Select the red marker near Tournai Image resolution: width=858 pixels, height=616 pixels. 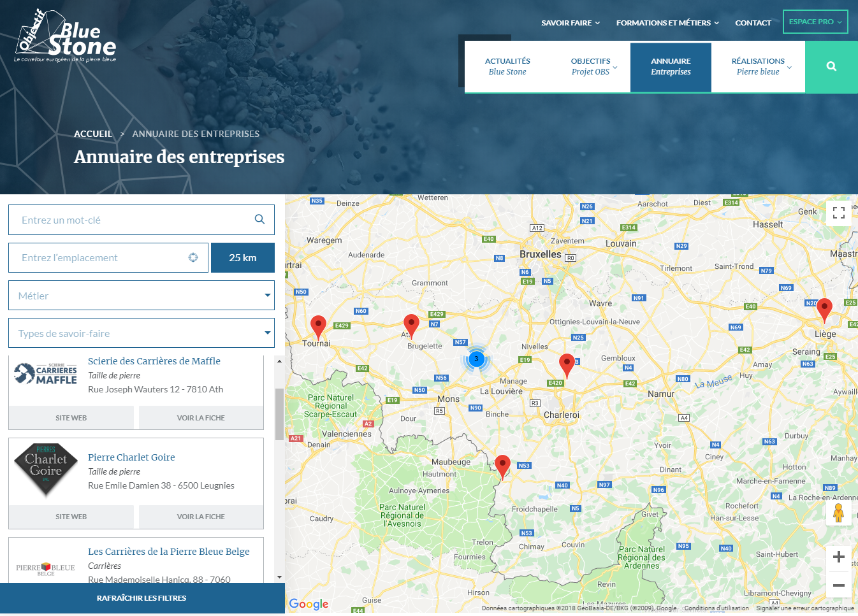[318, 327]
